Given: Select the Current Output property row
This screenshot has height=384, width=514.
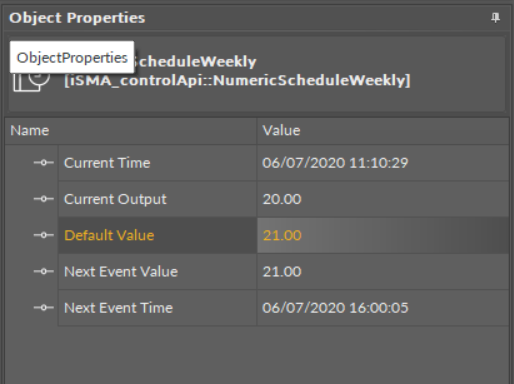Looking at the screenshot, I should pos(283,199).
